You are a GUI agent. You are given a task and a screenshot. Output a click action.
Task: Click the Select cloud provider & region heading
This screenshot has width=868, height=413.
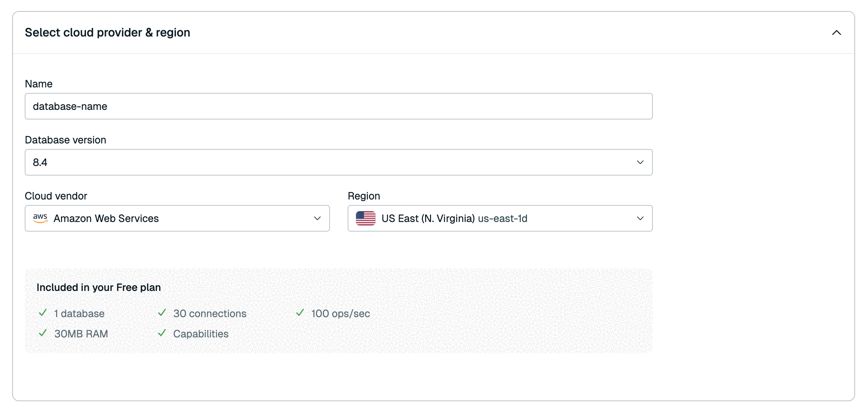pos(107,32)
